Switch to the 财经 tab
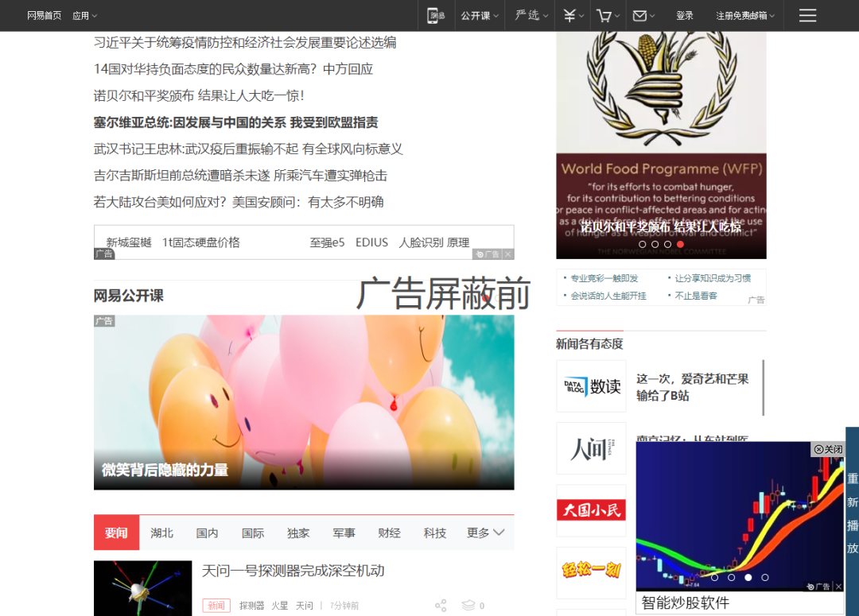The height and width of the screenshot is (616, 859). [x=389, y=533]
